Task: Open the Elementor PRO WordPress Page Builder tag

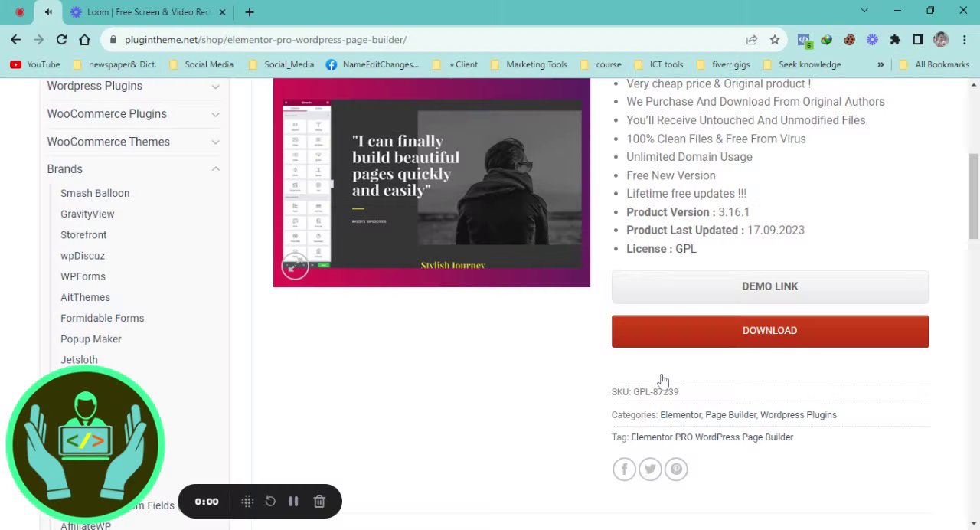Action: pos(712,437)
